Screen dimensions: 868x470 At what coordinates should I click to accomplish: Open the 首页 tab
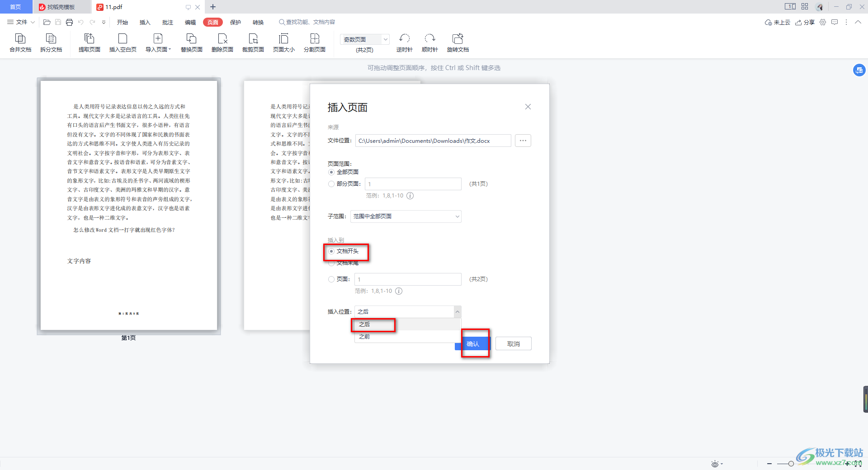[16, 7]
